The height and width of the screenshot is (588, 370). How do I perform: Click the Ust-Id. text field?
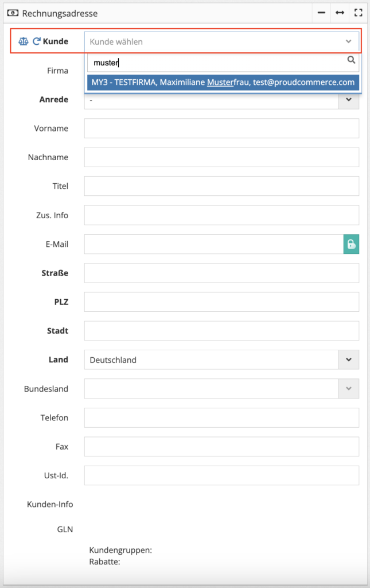point(221,475)
